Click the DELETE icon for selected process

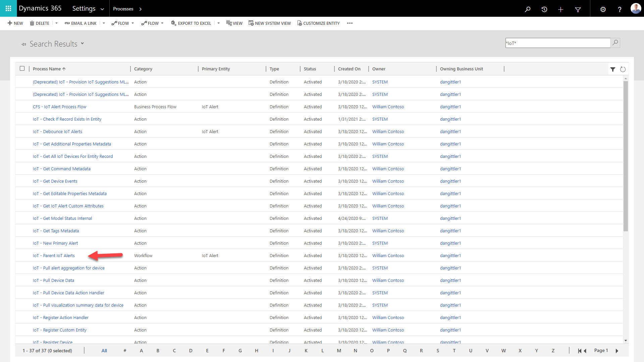[40, 23]
